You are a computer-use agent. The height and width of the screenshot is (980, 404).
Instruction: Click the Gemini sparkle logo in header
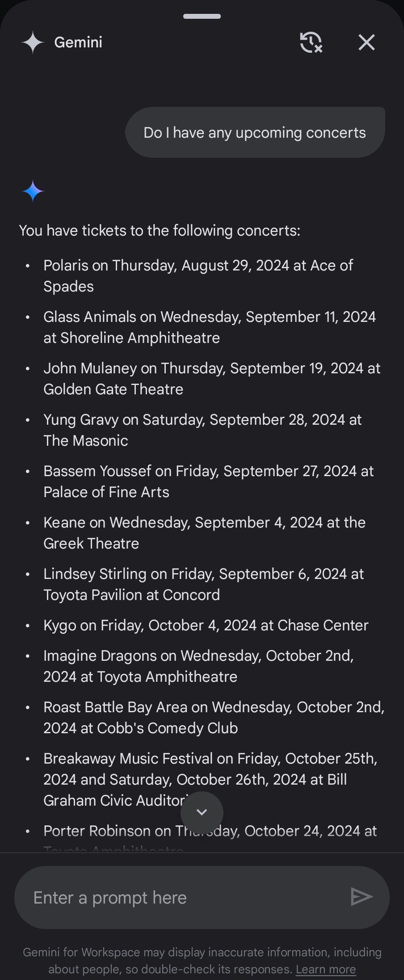33,42
